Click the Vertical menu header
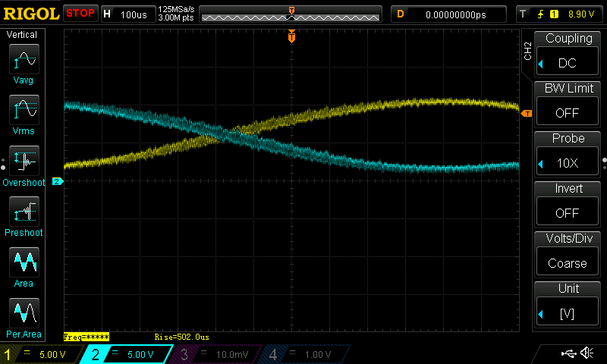 (22, 35)
